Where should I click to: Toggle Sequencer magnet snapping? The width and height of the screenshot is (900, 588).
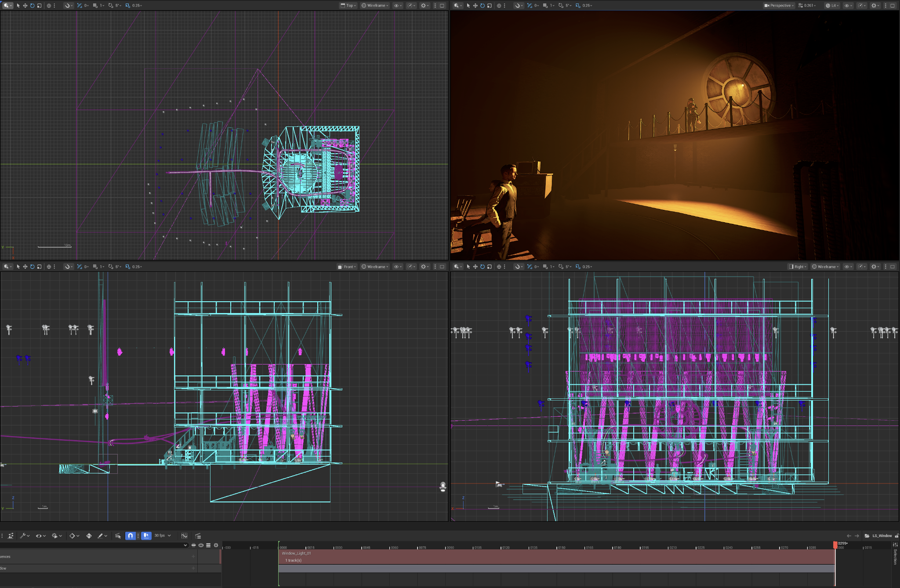coord(130,536)
